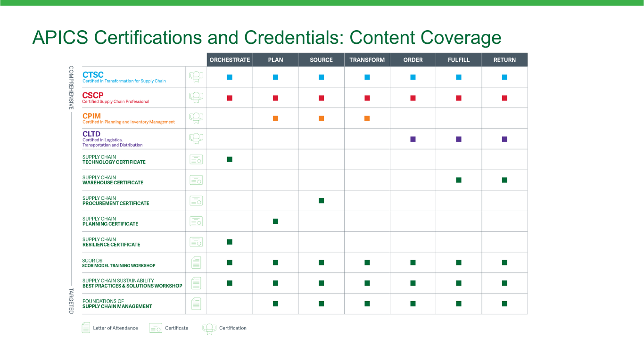Click the orange CPIM marker under Source
644x362 pixels.
[321, 118]
